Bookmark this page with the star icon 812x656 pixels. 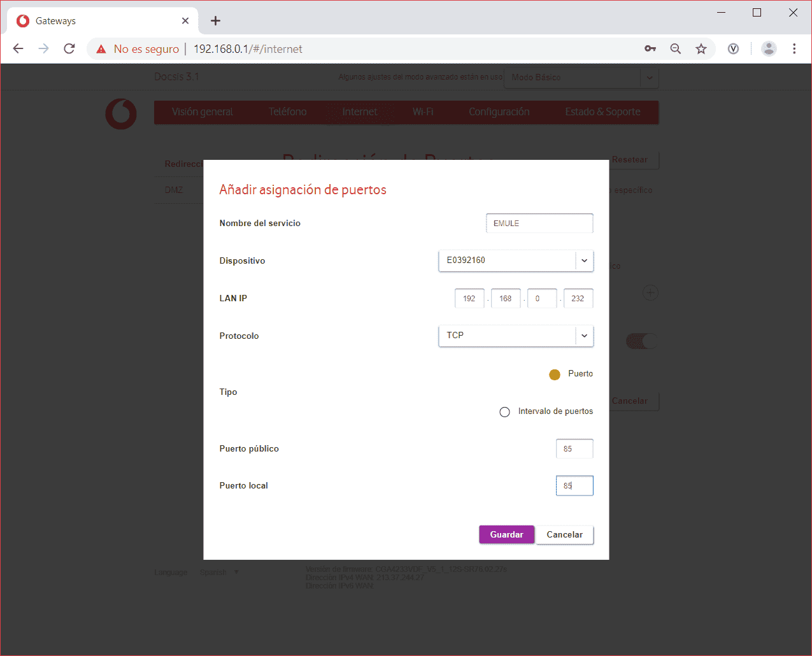point(701,48)
